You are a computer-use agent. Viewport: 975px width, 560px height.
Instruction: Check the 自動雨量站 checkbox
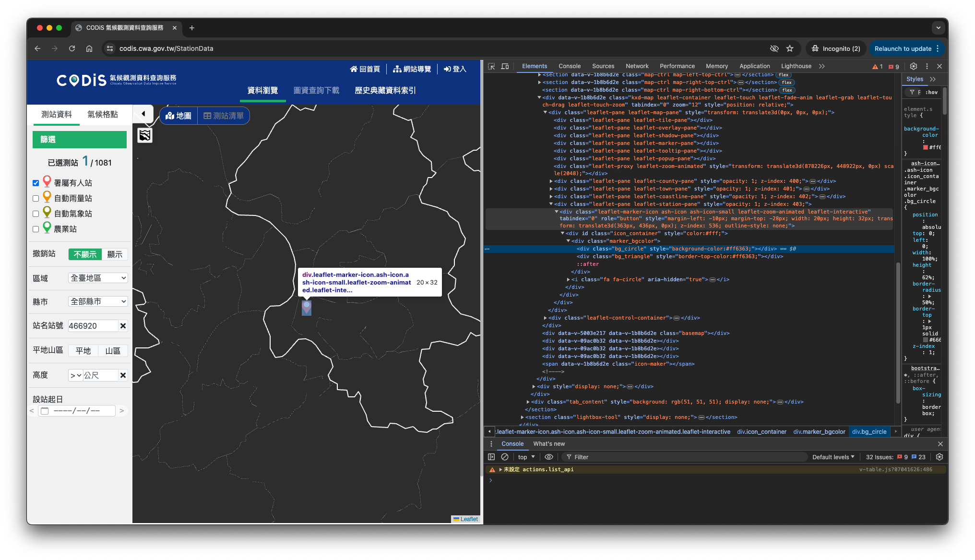[x=36, y=198]
